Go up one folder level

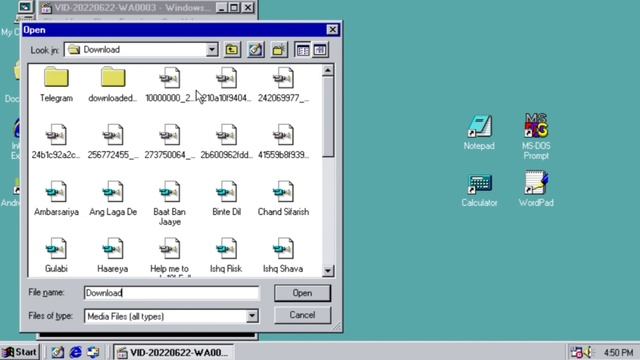point(232,50)
